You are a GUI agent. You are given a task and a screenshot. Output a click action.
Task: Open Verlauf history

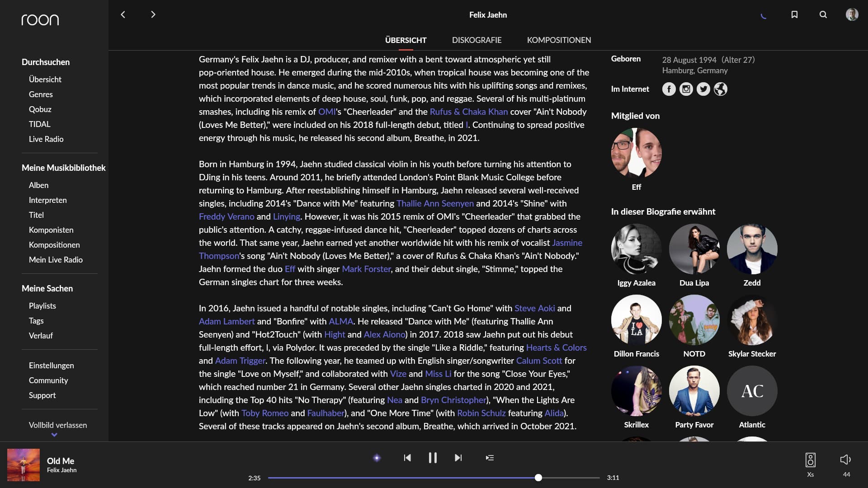pos(41,336)
